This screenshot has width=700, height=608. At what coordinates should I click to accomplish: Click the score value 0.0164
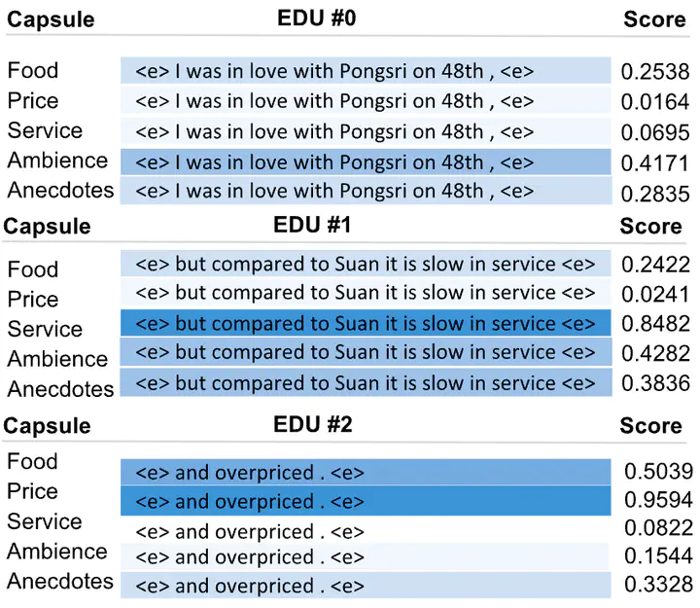coord(655,101)
